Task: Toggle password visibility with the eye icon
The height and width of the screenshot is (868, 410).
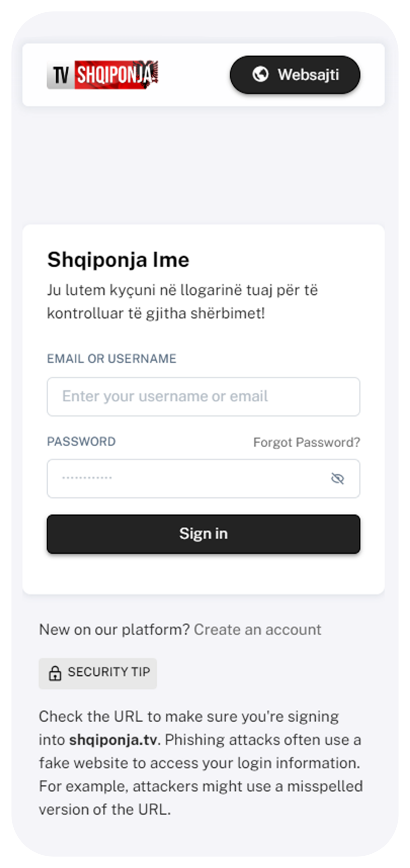Action: point(337,479)
